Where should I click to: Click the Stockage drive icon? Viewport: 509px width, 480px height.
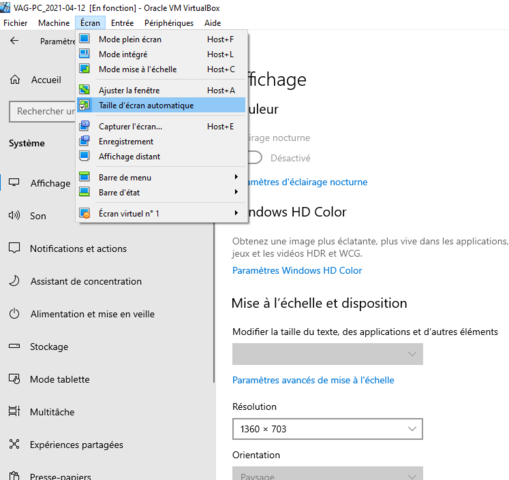click(x=14, y=346)
